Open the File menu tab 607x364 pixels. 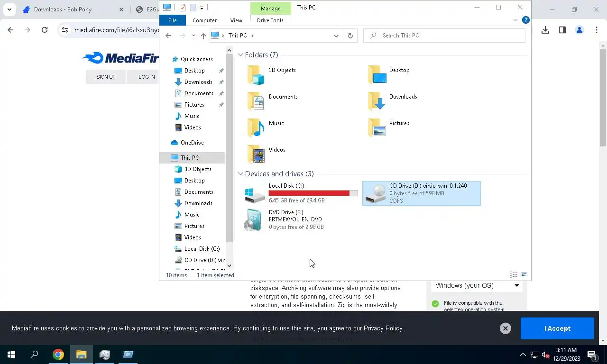[173, 20]
